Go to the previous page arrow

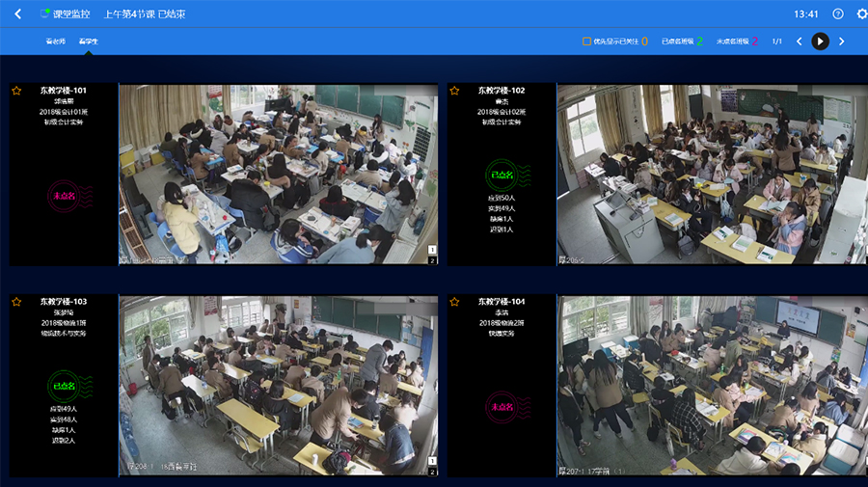799,41
